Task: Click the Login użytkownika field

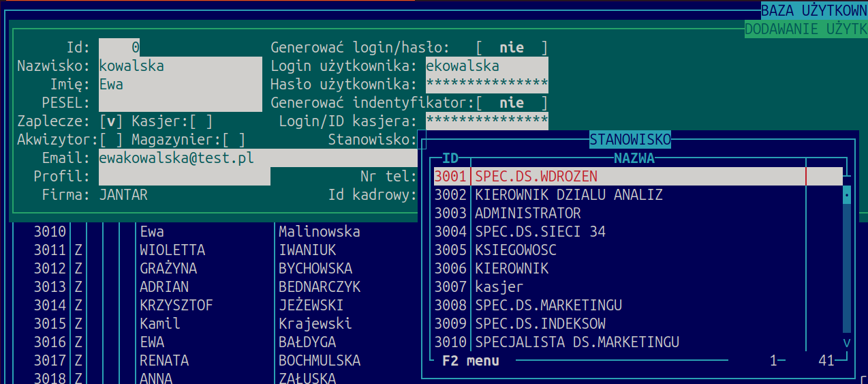Action: coord(486,66)
